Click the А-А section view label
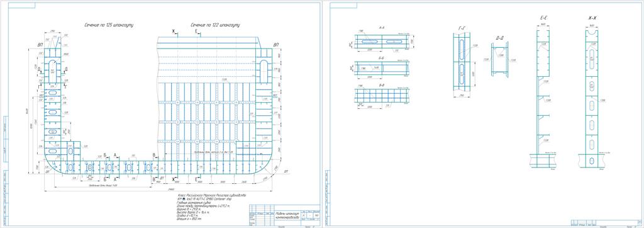The height and width of the screenshot is (228, 644). click(382, 28)
